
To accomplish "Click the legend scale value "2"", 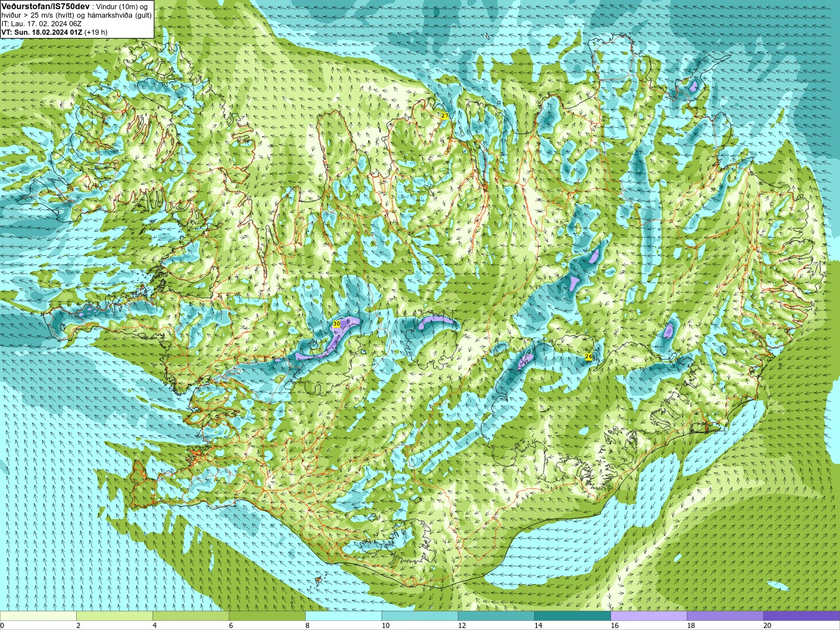I will pos(78,625).
